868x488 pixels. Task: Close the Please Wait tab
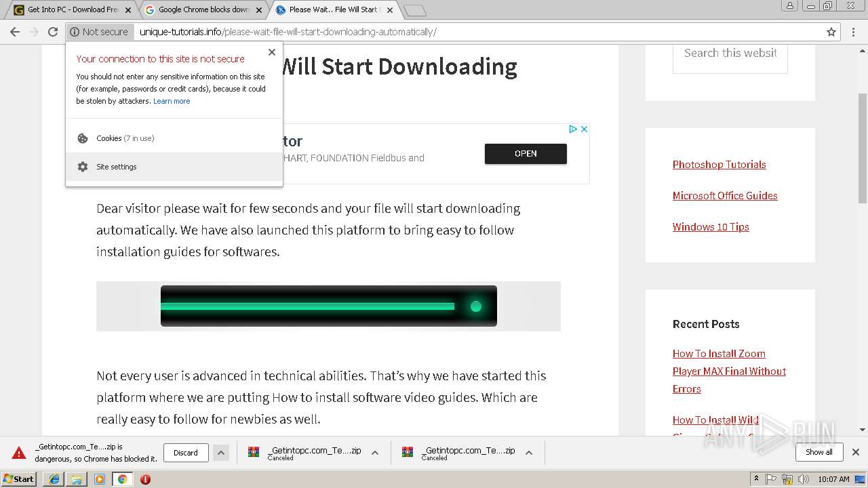point(389,10)
